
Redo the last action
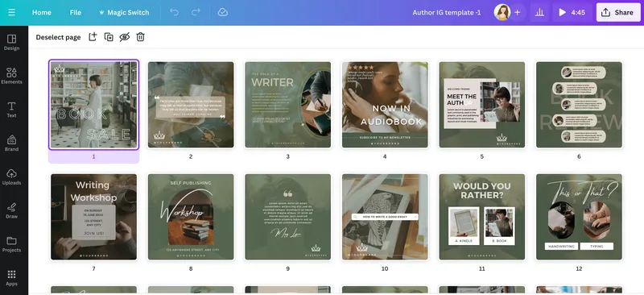tap(196, 12)
